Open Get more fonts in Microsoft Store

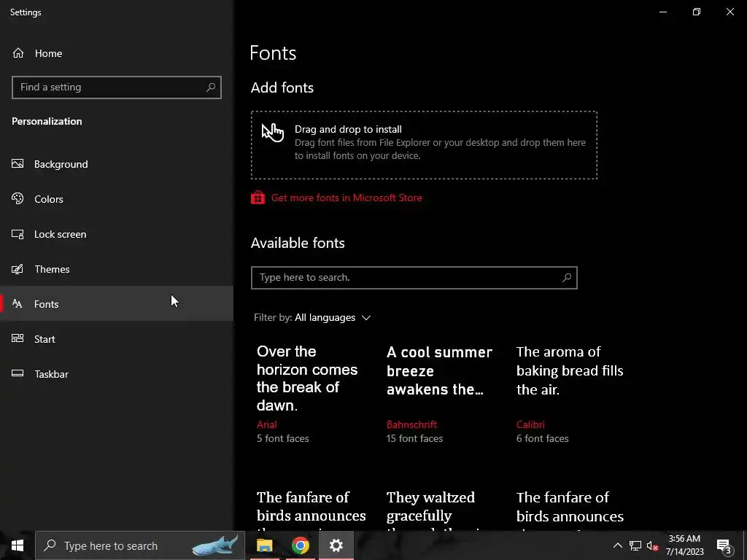point(347,198)
